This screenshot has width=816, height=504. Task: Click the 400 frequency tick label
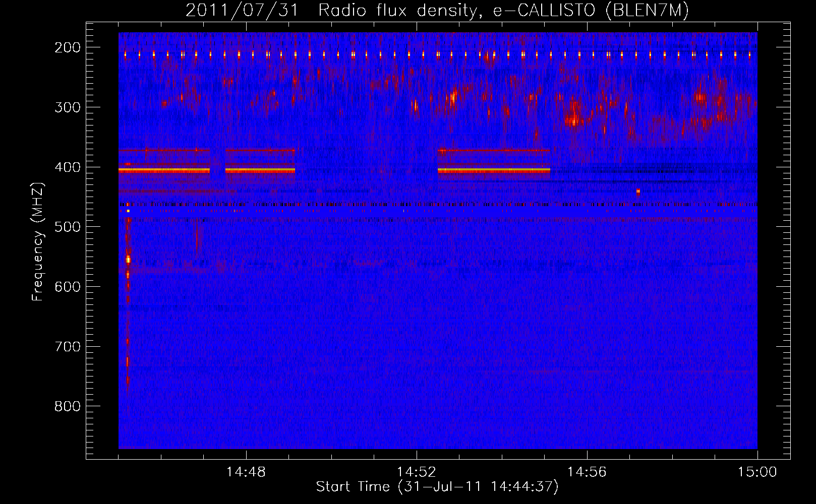pos(67,167)
